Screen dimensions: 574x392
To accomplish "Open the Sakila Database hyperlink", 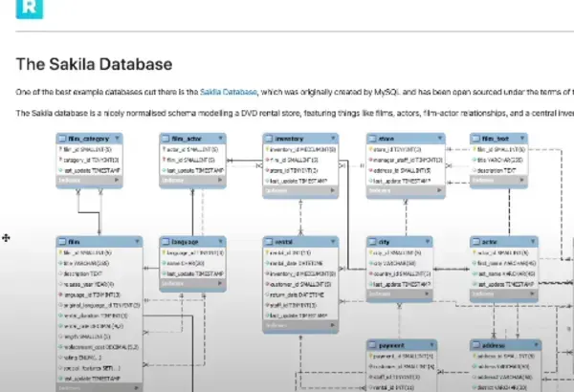I will point(228,92).
